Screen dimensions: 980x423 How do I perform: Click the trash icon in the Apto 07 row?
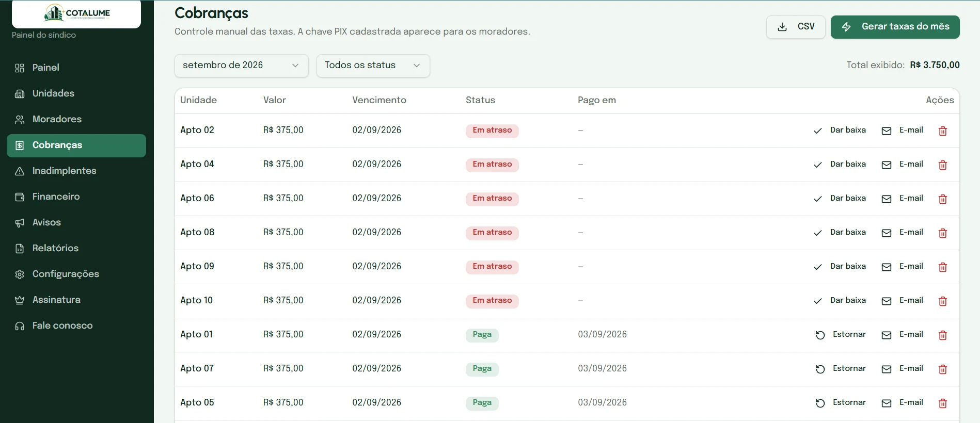(x=942, y=369)
